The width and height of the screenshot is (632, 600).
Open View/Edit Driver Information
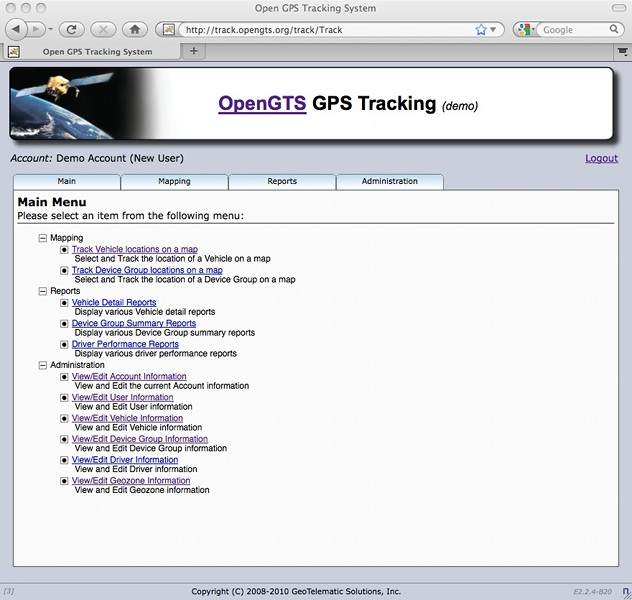point(125,460)
